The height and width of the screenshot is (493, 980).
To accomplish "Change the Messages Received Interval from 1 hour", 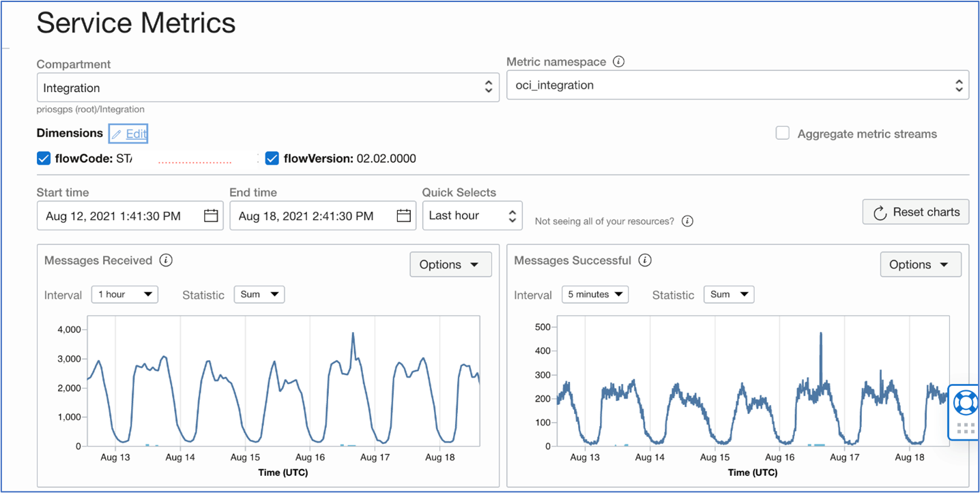I will (125, 294).
